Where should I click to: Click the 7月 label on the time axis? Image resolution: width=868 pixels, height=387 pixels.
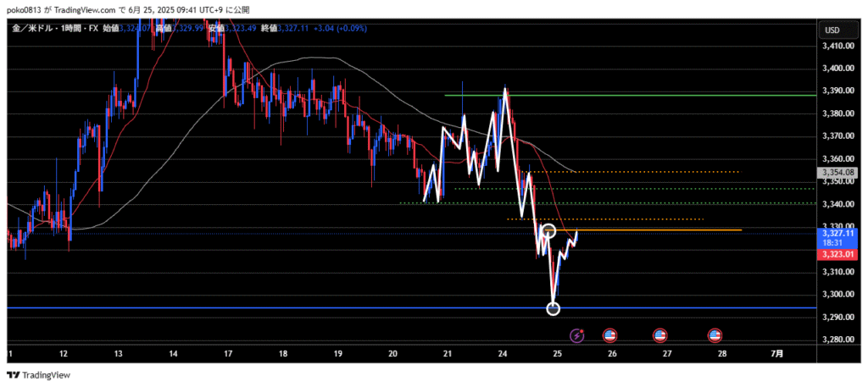(x=777, y=353)
